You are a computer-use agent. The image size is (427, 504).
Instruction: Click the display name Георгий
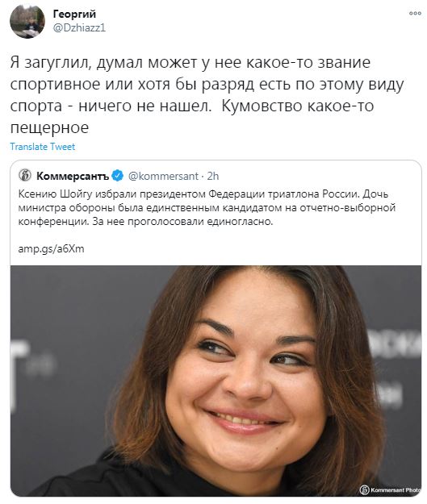[x=74, y=15]
